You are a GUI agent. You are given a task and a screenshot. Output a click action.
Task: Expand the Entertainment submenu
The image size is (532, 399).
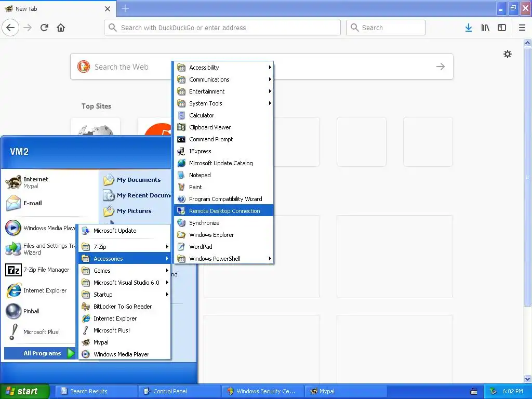tap(223, 91)
